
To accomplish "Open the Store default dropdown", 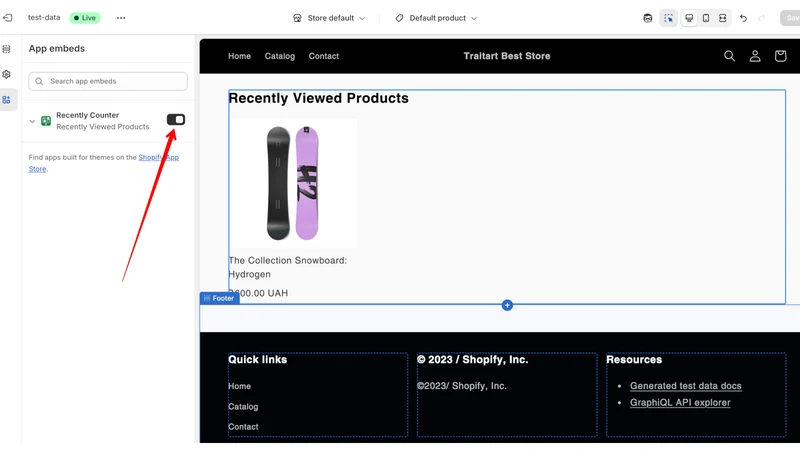I will click(329, 18).
